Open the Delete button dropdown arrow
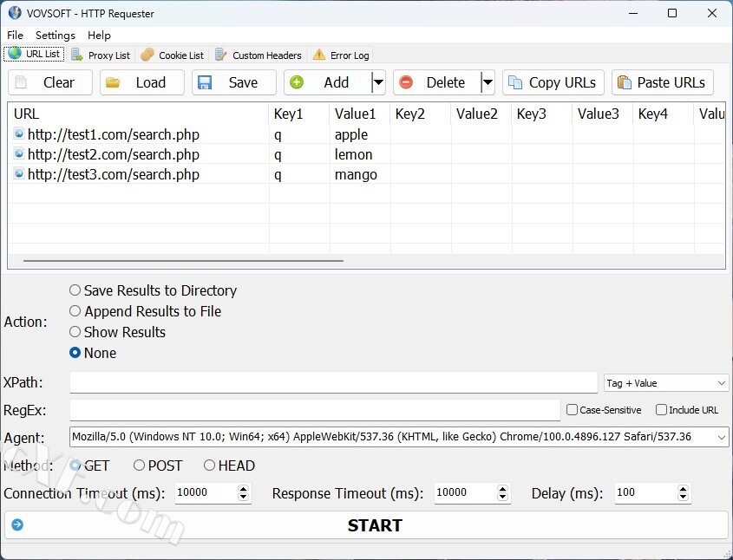Screen dimensions: 733x560 (488, 82)
